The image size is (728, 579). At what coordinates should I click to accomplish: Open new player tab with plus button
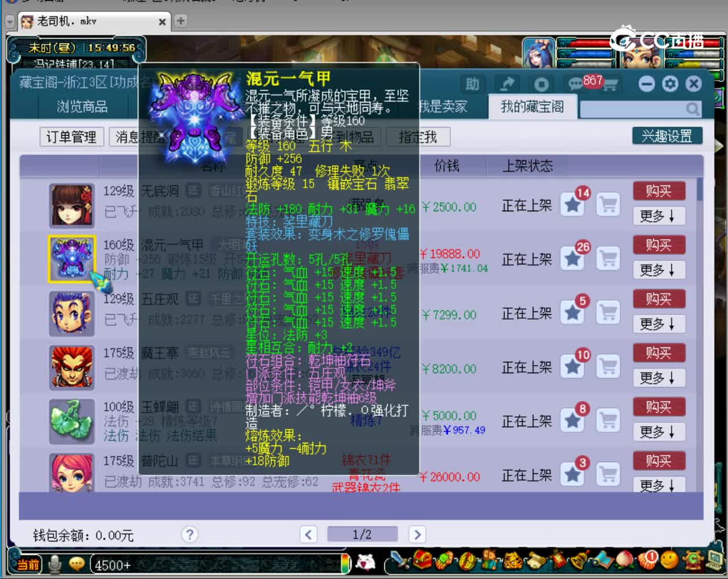coord(180,21)
